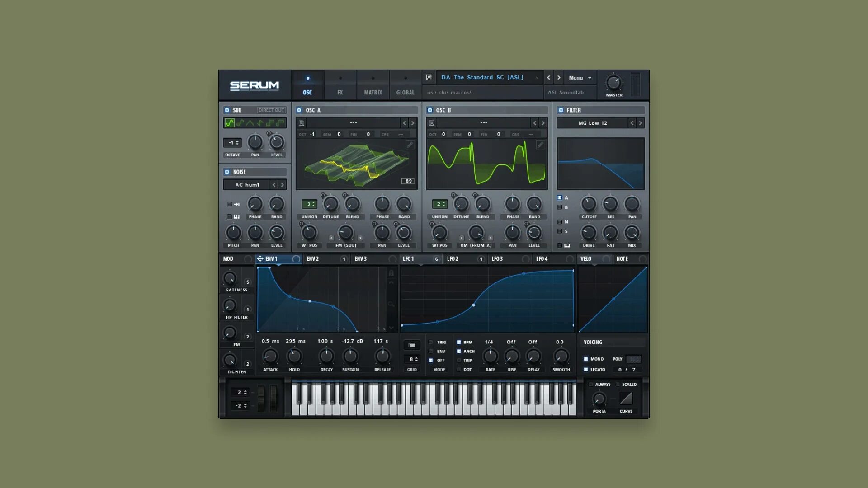
Task: Open OSC A wavetable edit pencil
Action: pos(410,145)
